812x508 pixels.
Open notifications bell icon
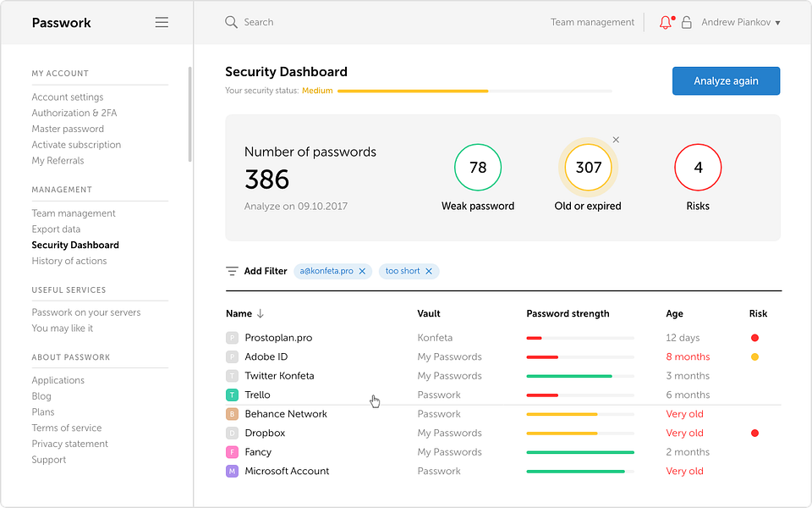tap(666, 22)
